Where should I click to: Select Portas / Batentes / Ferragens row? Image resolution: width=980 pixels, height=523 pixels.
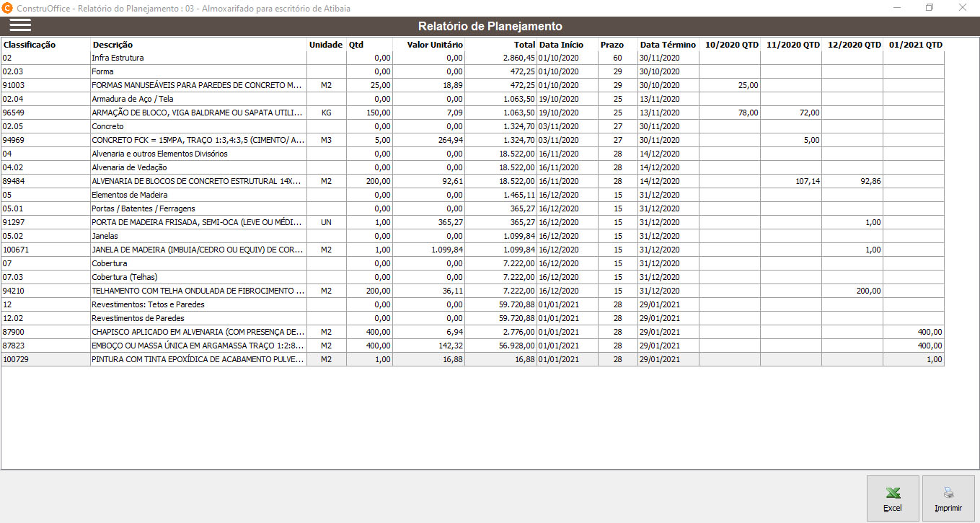(x=472, y=208)
